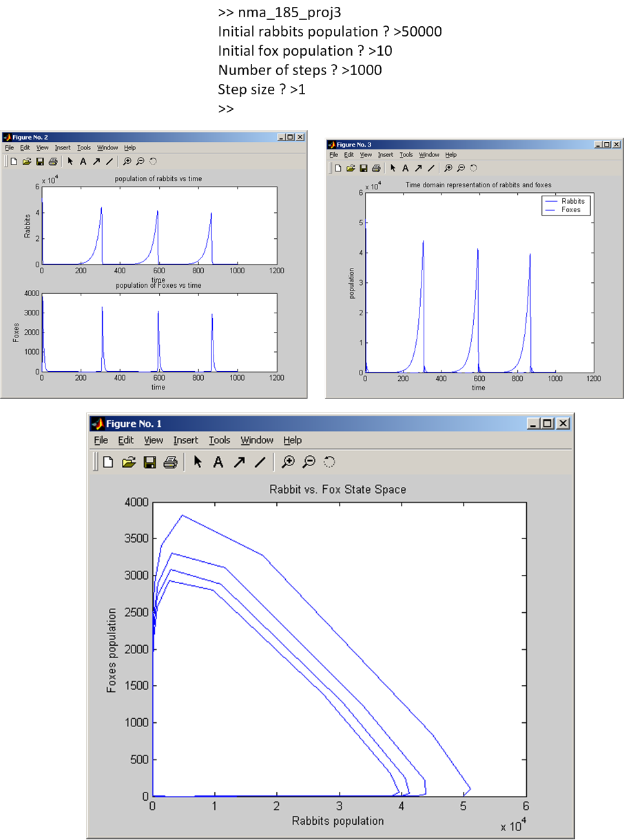Toggle Rotate 3D tool in Figure No. 1
The width and height of the screenshot is (624, 840).
click(x=329, y=462)
